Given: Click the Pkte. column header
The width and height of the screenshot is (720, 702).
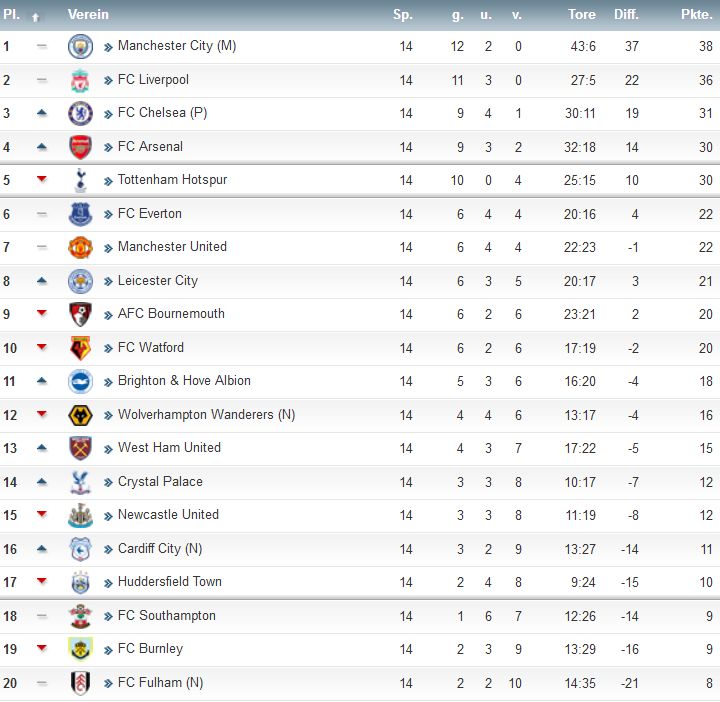Looking at the screenshot, I should (x=696, y=15).
